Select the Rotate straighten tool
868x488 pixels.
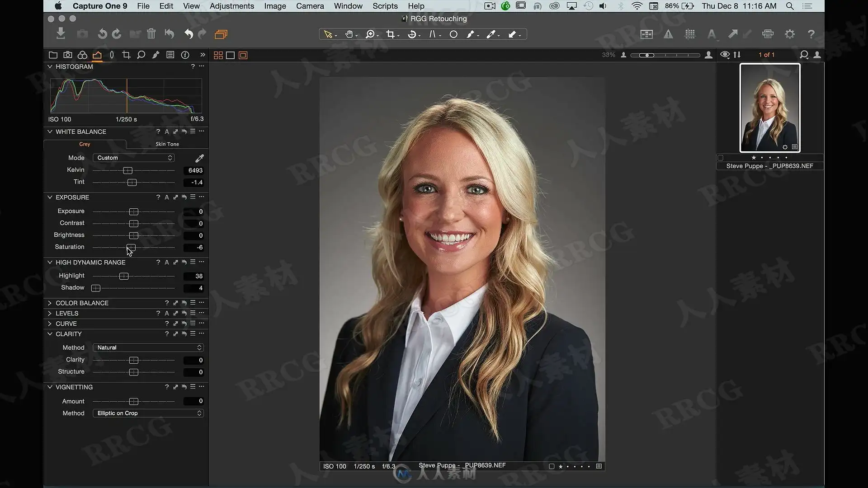pos(412,34)
